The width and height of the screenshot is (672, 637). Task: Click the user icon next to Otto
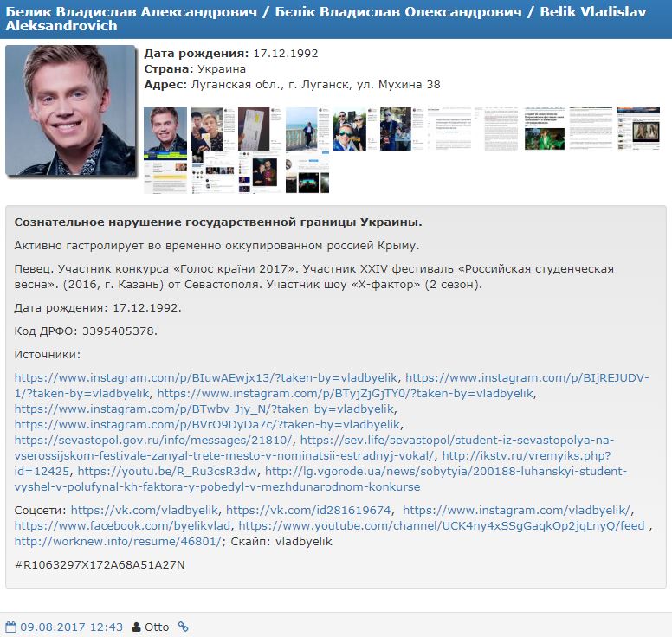click(x=136, y=627)
